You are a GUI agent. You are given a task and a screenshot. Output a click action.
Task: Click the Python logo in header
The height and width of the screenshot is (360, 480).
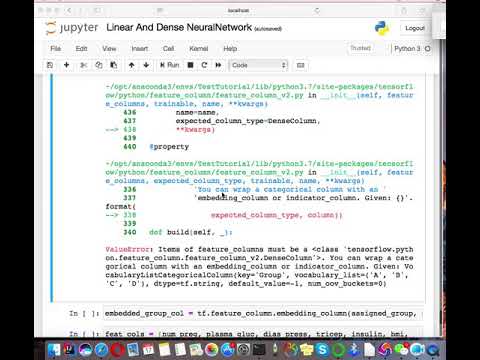382,28
